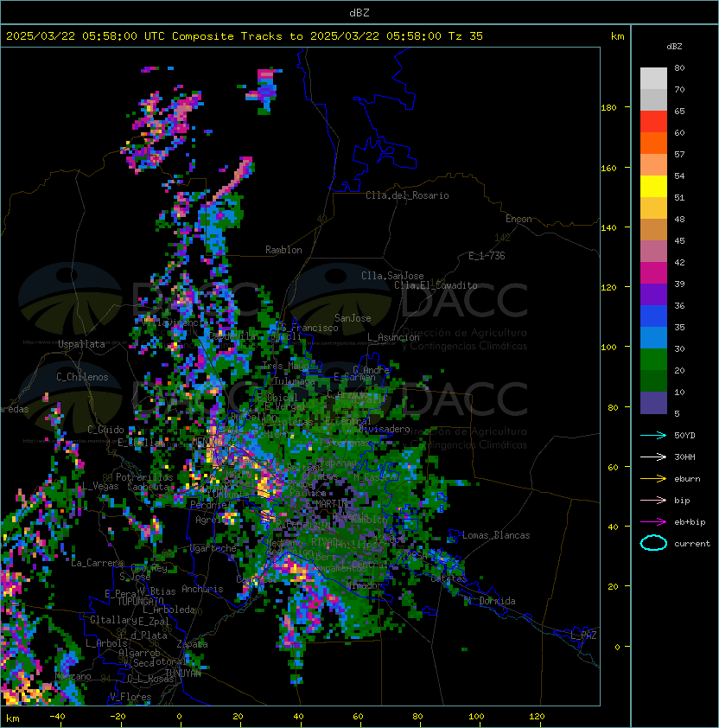Click the Tres_Mayo place label
This screenshot has width=719, height=728.
click(x=285, y=366)
